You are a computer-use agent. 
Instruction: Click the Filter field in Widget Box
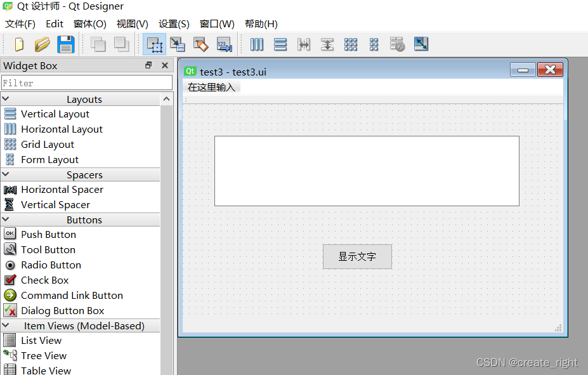[87, 83]
